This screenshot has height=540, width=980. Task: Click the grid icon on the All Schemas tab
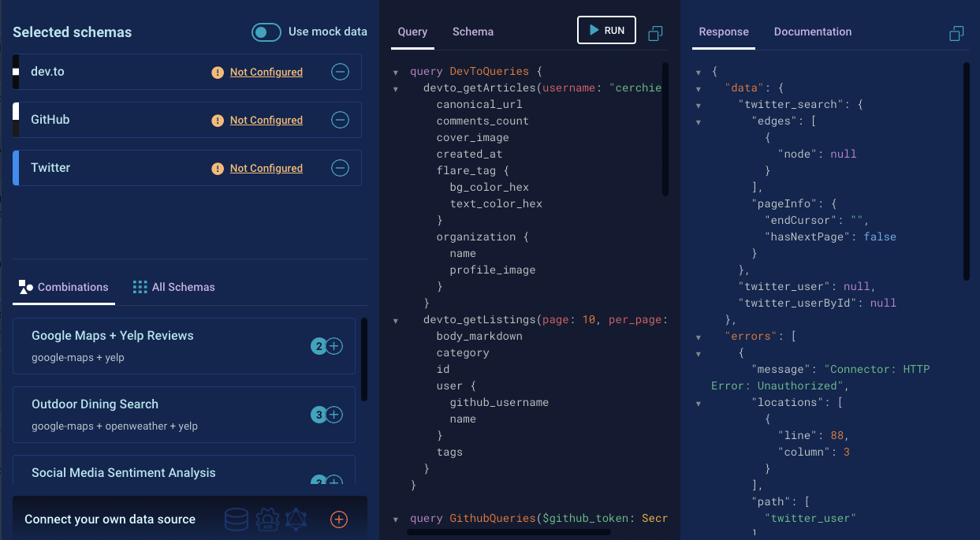[140, 287]
